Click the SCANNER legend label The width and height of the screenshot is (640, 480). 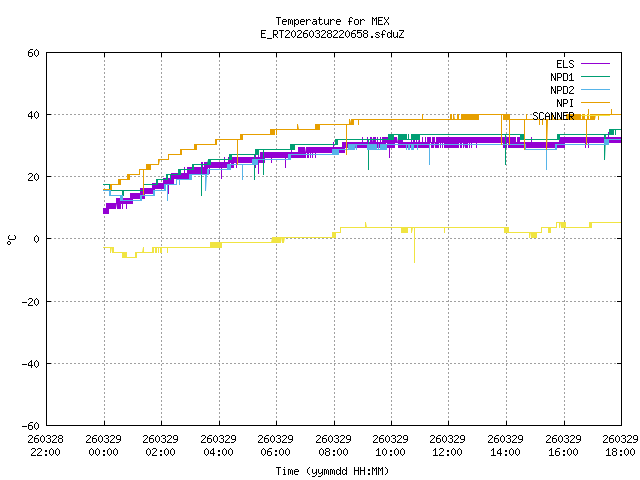(x=553, y=116)
